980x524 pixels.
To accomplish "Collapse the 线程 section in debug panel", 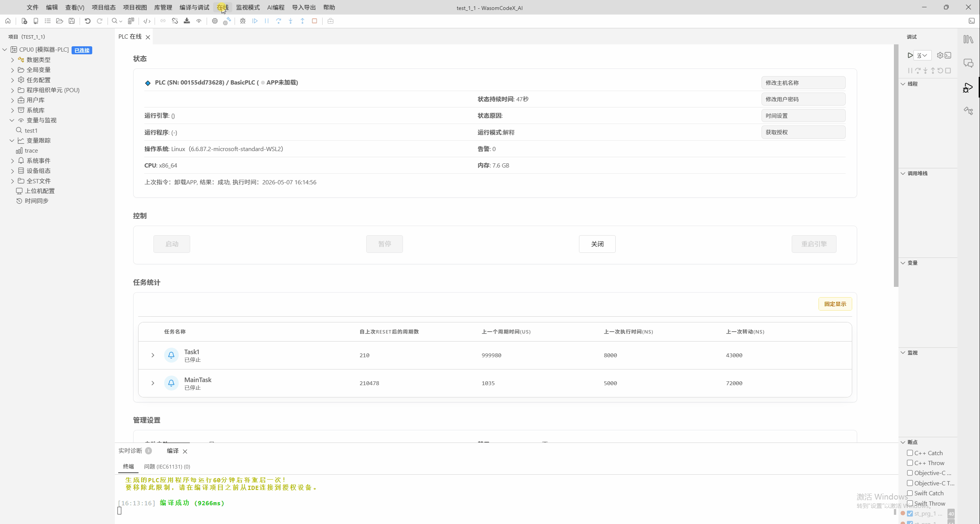I will 903,84.
